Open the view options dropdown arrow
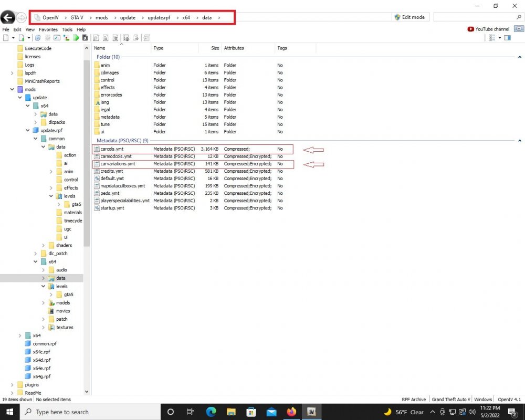 click(x=499, y=38)
